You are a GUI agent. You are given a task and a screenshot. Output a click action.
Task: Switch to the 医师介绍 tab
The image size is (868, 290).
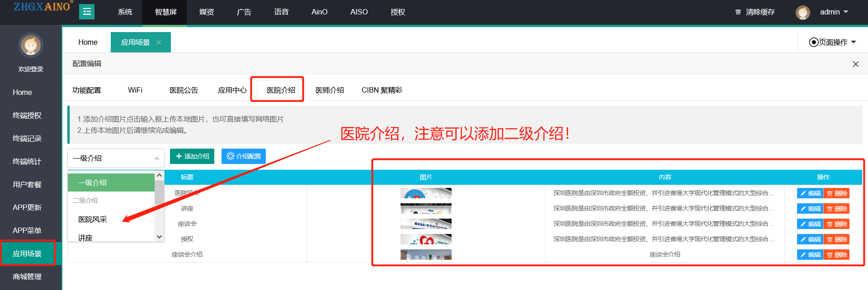click(330, 90)
